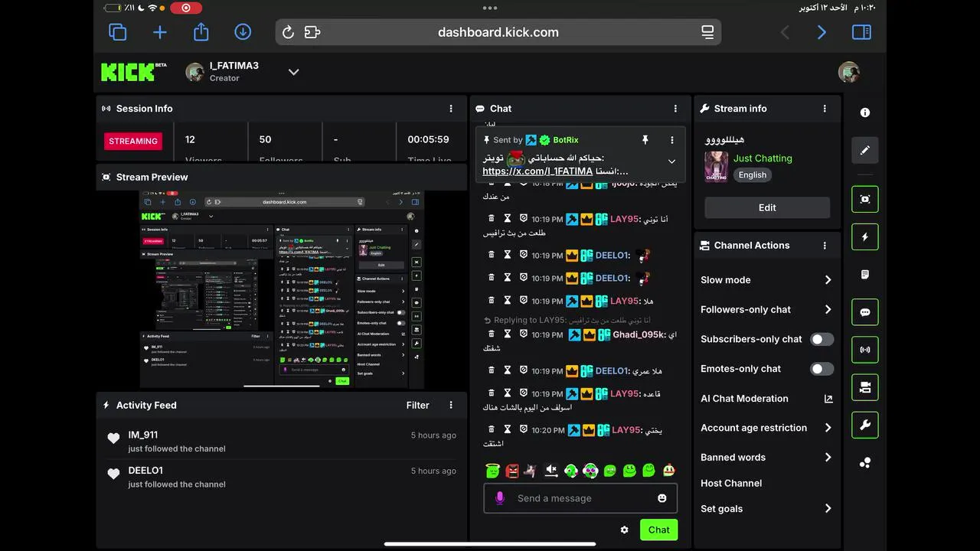This screenshot has width=980, height=551.
Task: Open new tab with plus icon
Action: point(160,32)
